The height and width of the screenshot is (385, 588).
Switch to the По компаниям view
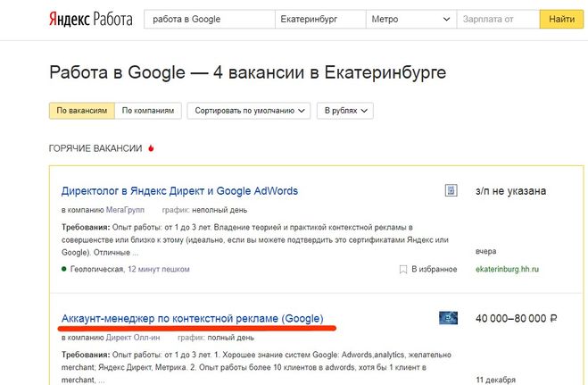pyautogui.click(x=149, y=111)
